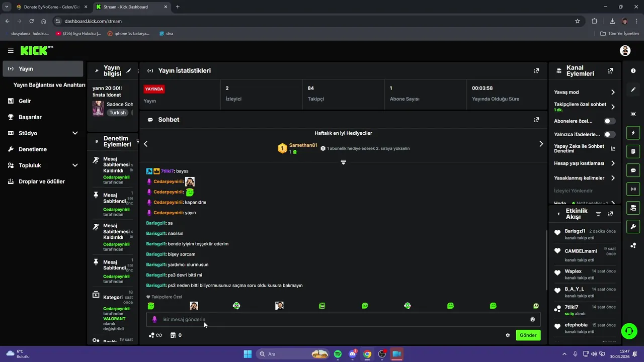The width and height of the screenshot is (644, 362).
Task: Open Discord from the taskbar
Action: (x=353, y=354)
